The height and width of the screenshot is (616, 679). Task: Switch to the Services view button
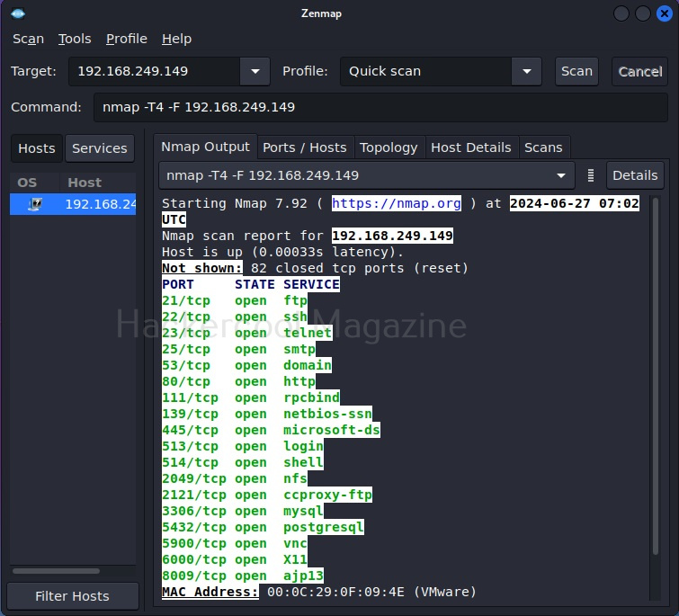100,148
